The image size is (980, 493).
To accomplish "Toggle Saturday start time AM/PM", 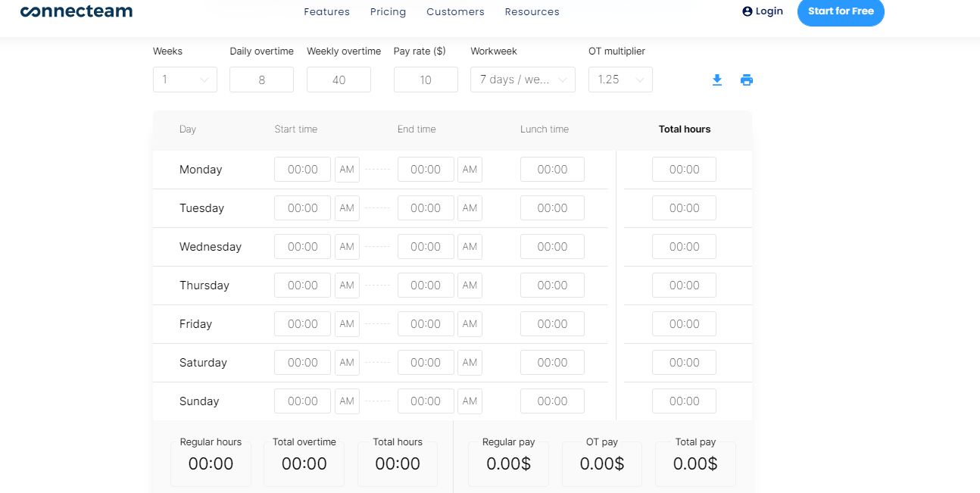I will [347, 363].
